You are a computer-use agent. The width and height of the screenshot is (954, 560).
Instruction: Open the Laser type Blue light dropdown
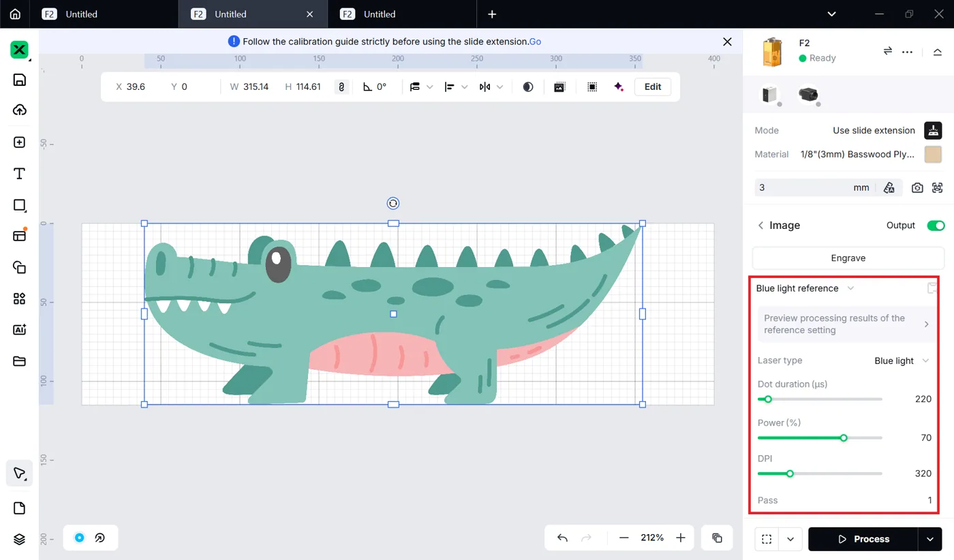(902, 360)
